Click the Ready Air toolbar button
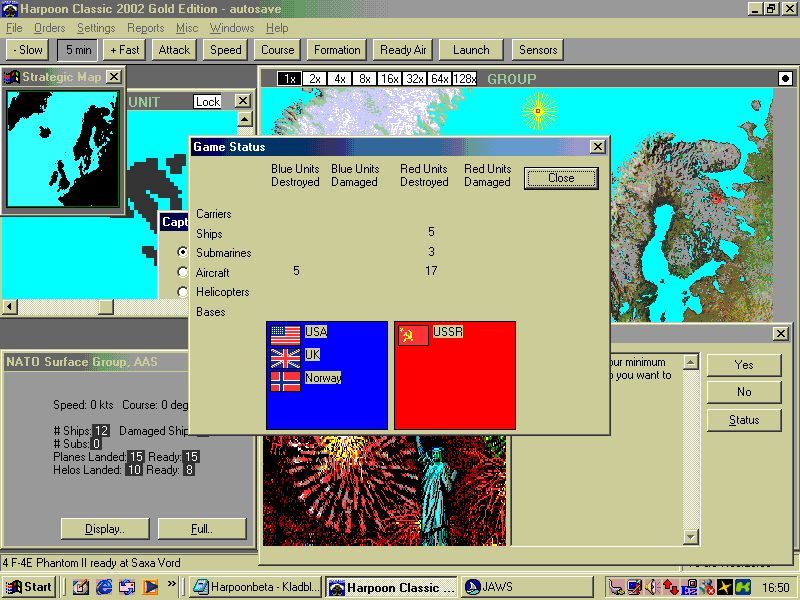This screenshot has width=800, height=600. pos(403,50)
